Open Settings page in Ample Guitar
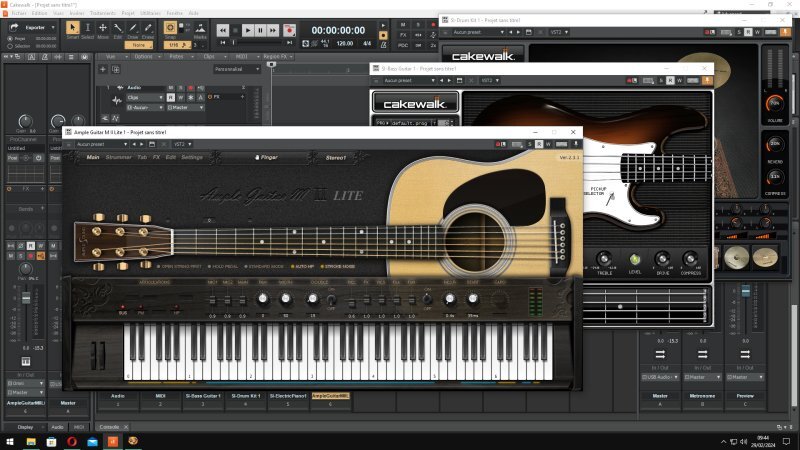This screenshot has height=450, width=800. [192, 157]
